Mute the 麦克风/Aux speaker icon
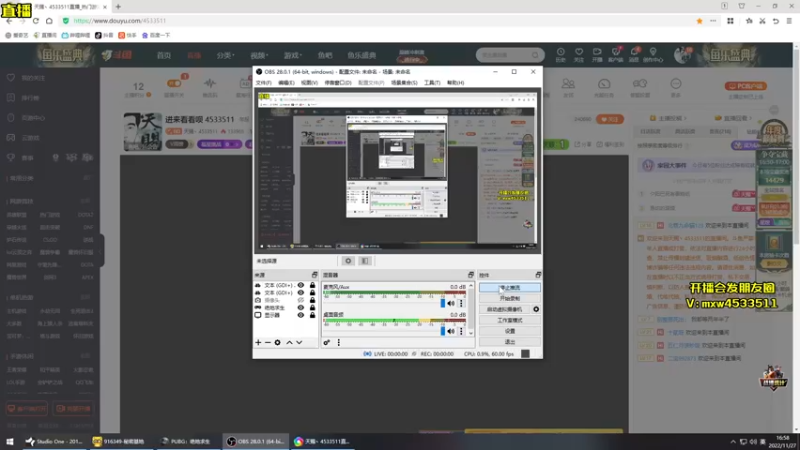 [x=451, y=303]
